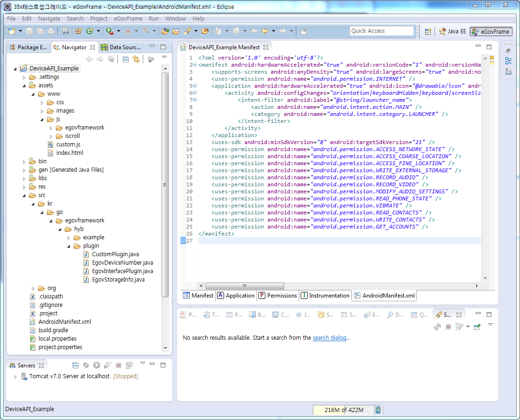Image resolution: width=520 pixels, height=420 pixels.
Task: Collapse the application element fold on line 5
Action: pos(194,86)
